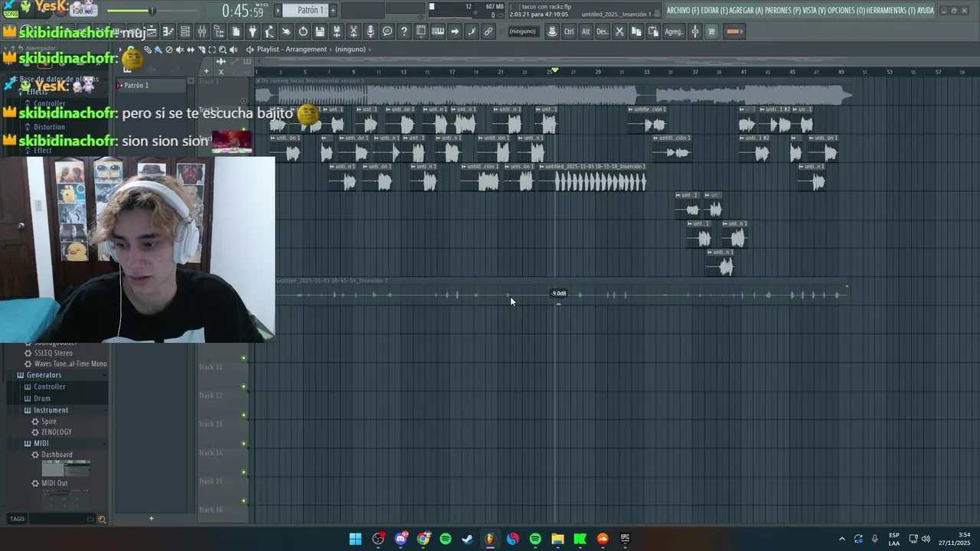This screenshot has width=980, height=551.
Task: Open the EDITAR menu
Action: coord(714,11)
